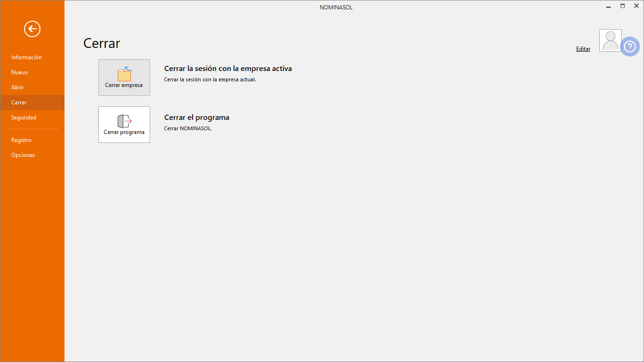Click the NOMINASOL window title text

336,8
